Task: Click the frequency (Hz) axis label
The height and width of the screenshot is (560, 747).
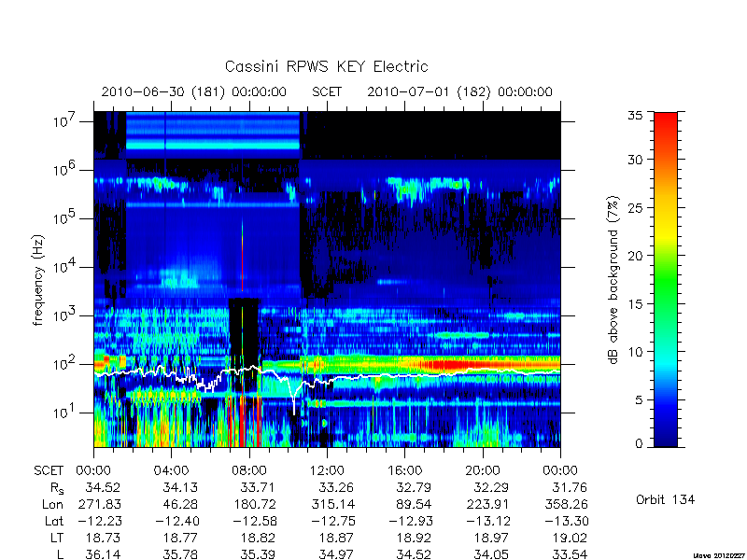Action: coord(38,280)
